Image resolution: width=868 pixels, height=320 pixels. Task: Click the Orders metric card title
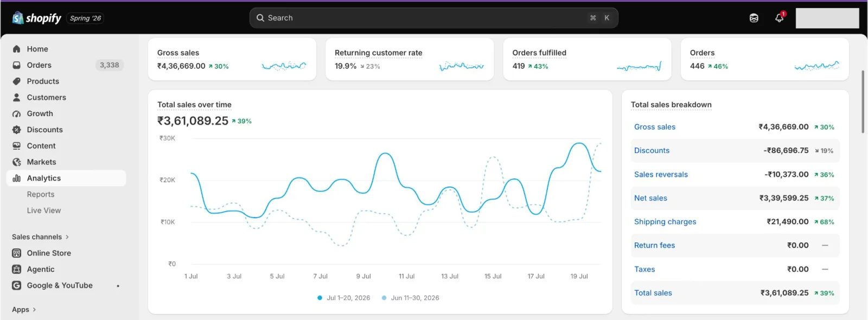coord(702,53)
